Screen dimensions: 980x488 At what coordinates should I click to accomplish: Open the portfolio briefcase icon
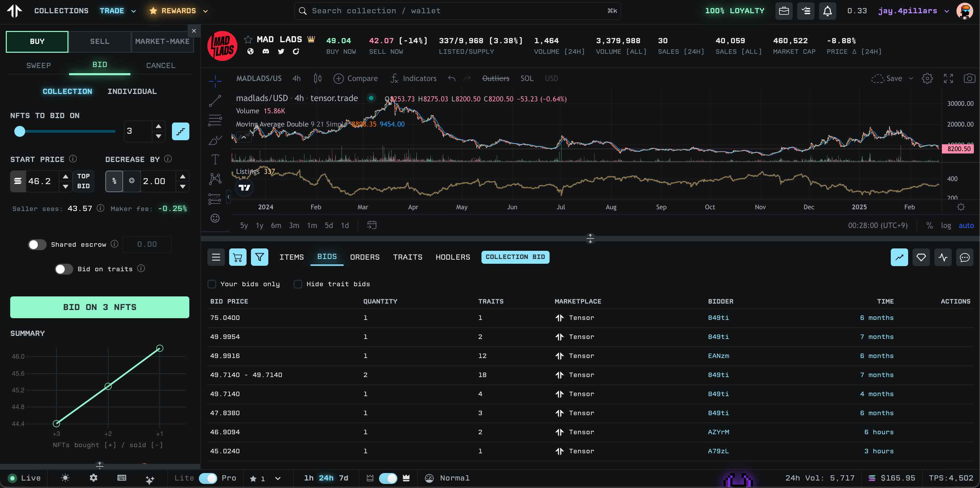[784, 11]
